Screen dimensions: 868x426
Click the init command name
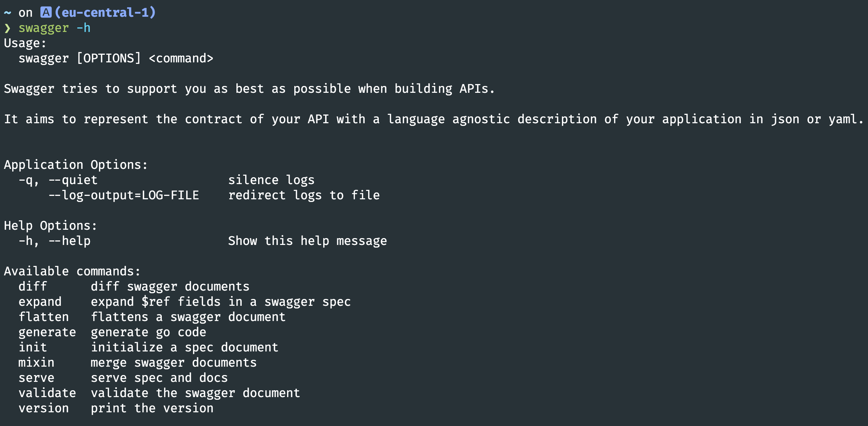pyautogui.click(x=33, y=347)
